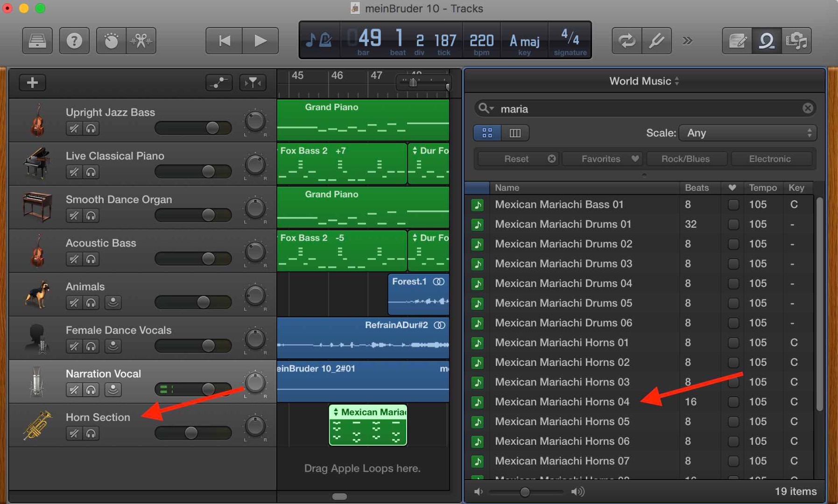Expand the hidden toolbar controls chevron
This screenshot has width=838, height=504.
[687, 41]
